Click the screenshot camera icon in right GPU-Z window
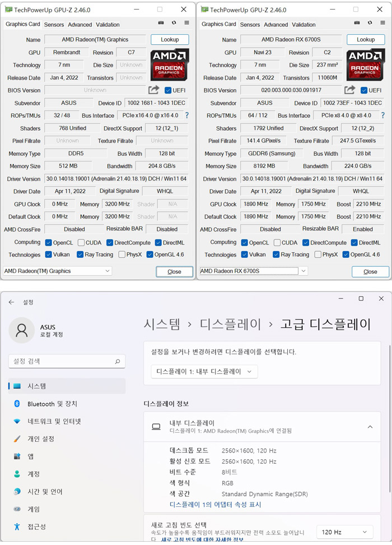Image resolution: width=392 pixels, height=545 pixels. 357,22
